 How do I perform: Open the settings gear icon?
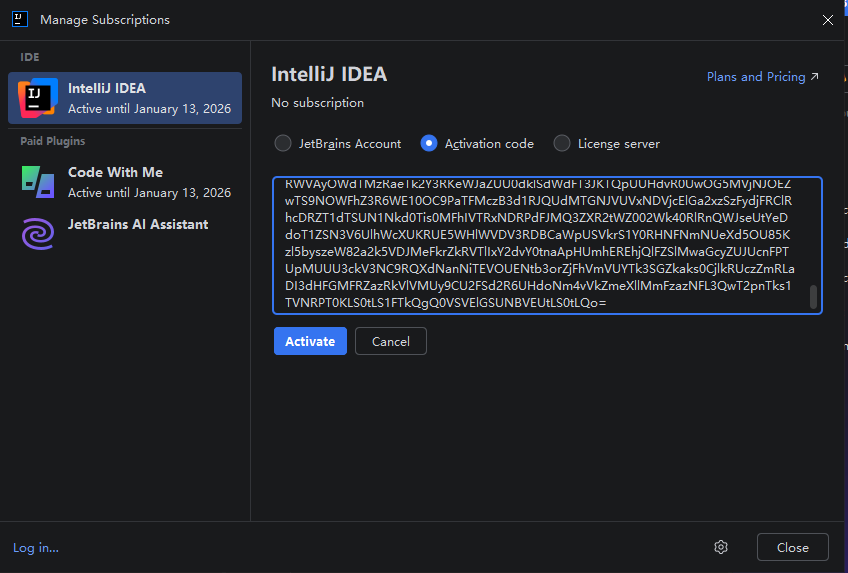point(720,547)
